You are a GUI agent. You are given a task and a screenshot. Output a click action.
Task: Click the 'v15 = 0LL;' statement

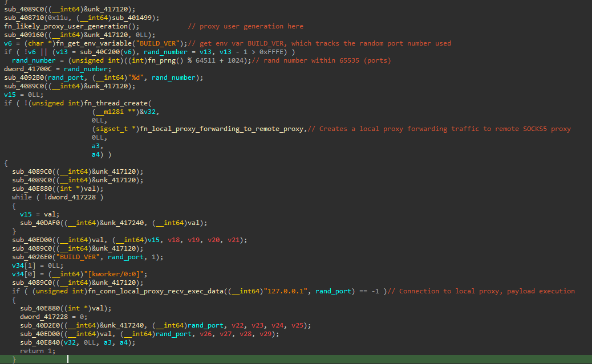pyautogui.click(x=24, y=95)
